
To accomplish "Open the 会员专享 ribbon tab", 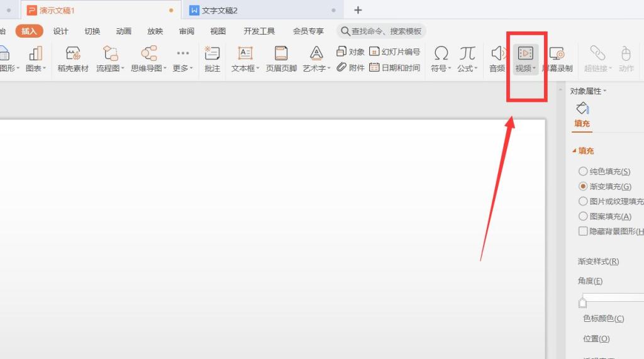I will (x=308, y=31).
